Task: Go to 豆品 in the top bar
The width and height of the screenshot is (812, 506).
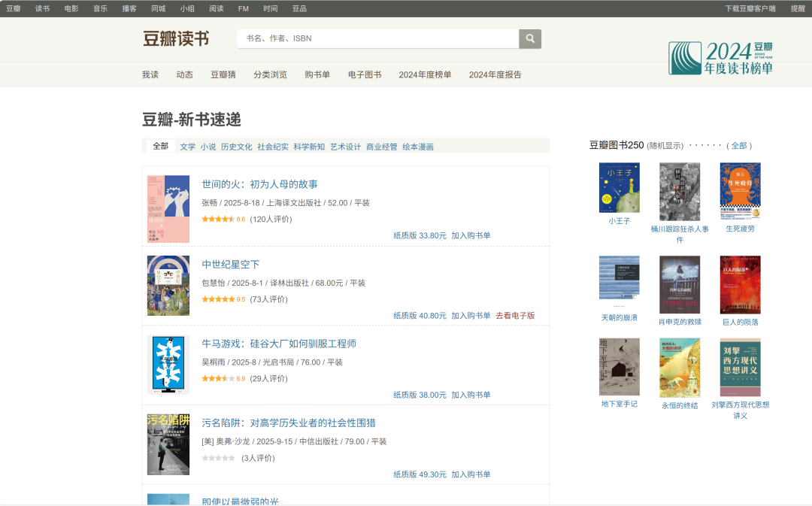Action: [x=299, y=8]
